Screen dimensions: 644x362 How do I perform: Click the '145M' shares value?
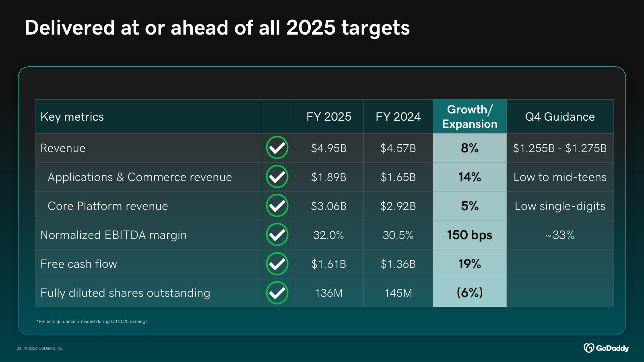tap(398, 293)
